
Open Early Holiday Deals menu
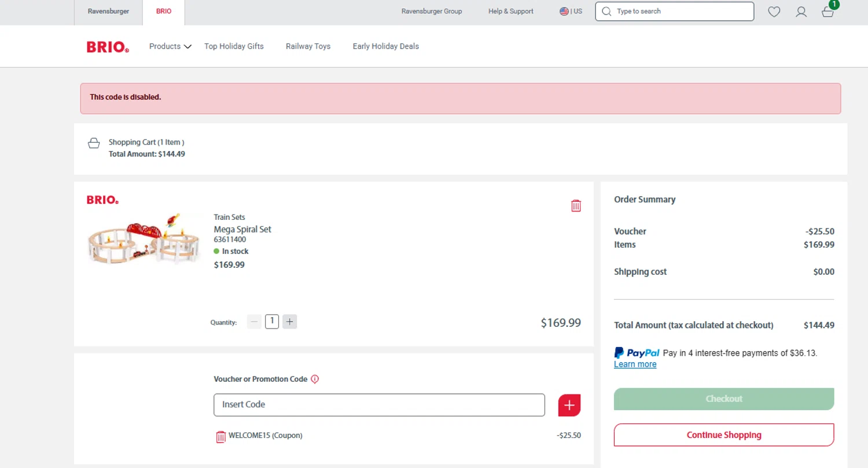(x=386, y=46)
